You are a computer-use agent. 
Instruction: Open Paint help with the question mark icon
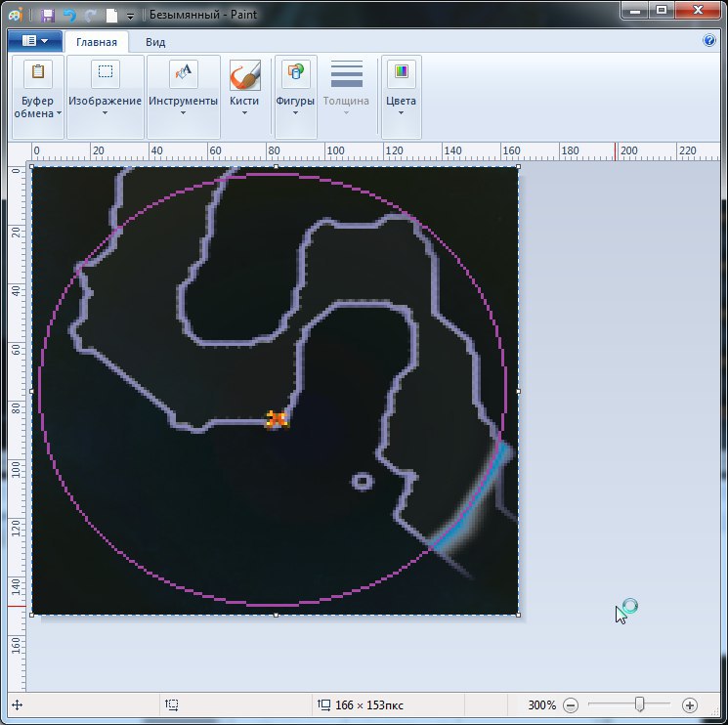(x=709, y=40)
